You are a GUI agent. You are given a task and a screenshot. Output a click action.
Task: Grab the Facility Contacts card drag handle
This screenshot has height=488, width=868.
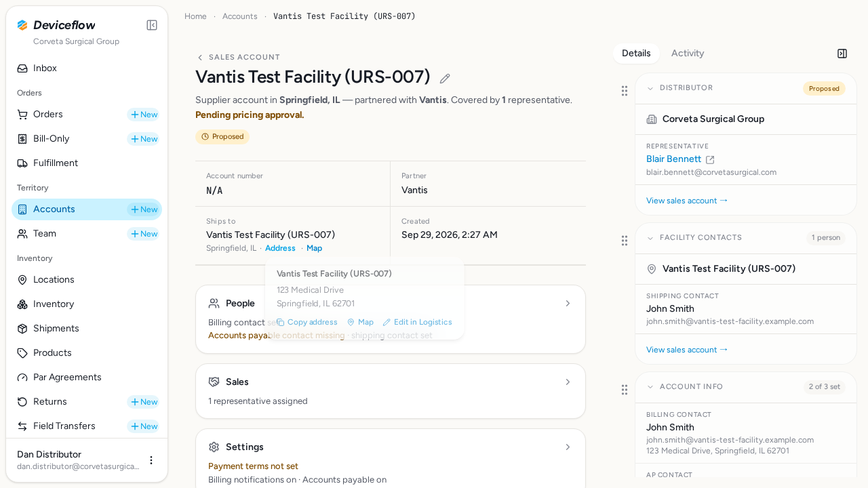coord(625,241)
